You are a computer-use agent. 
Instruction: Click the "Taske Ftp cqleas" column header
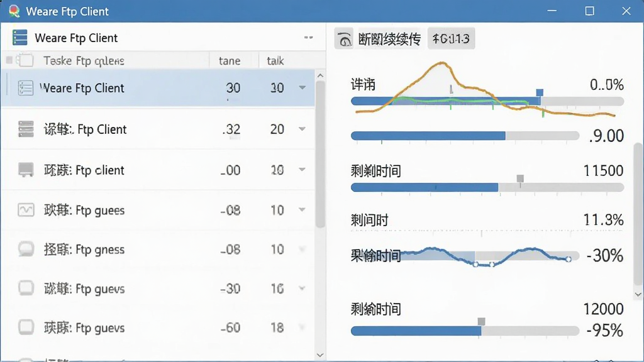[x=84, y=61]
